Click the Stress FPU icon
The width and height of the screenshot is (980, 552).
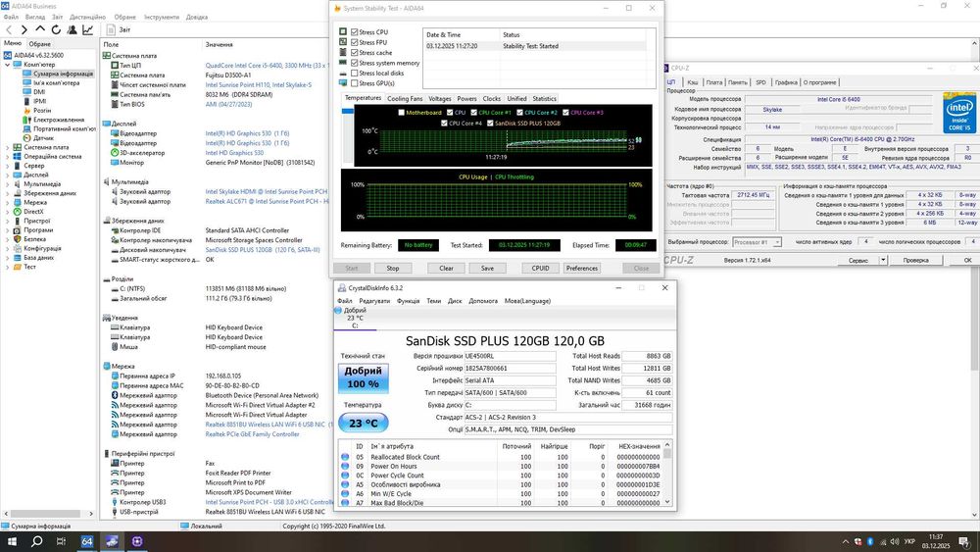click(x=343, y=42)
